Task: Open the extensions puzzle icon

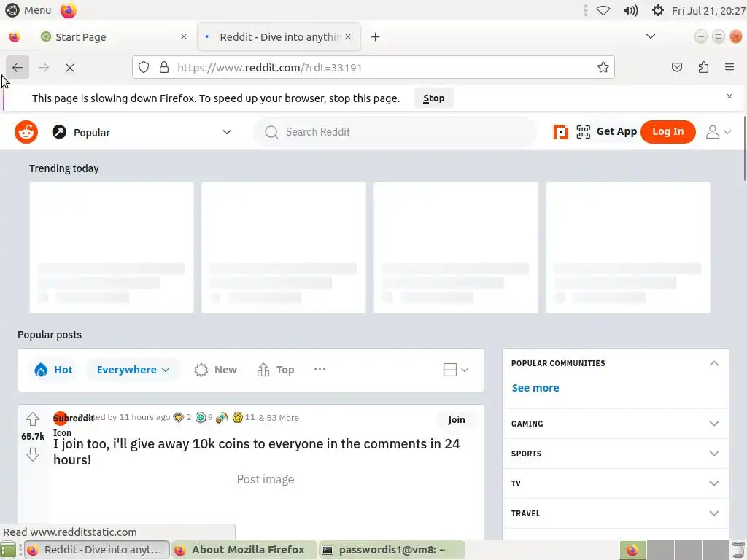Action: coord(703,67)
